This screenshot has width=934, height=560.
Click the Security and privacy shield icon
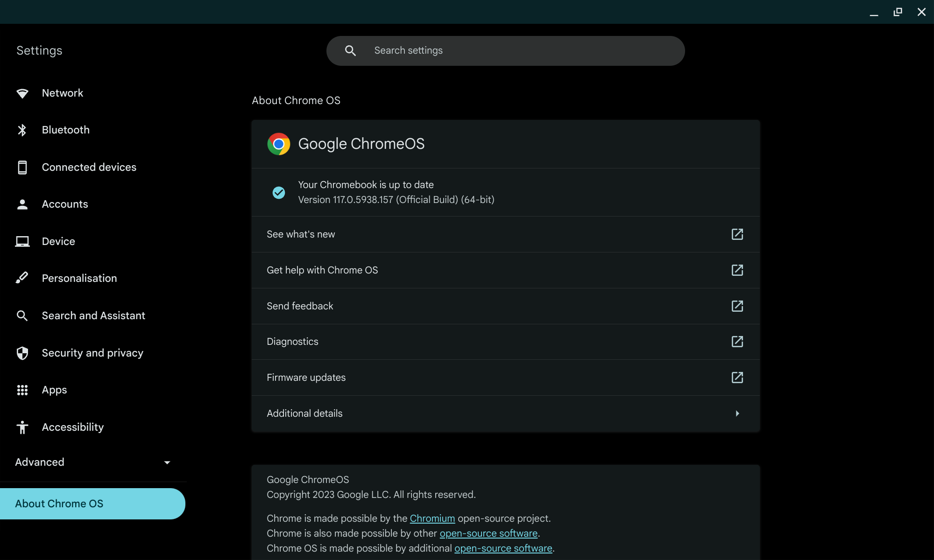tap(22, 353)
